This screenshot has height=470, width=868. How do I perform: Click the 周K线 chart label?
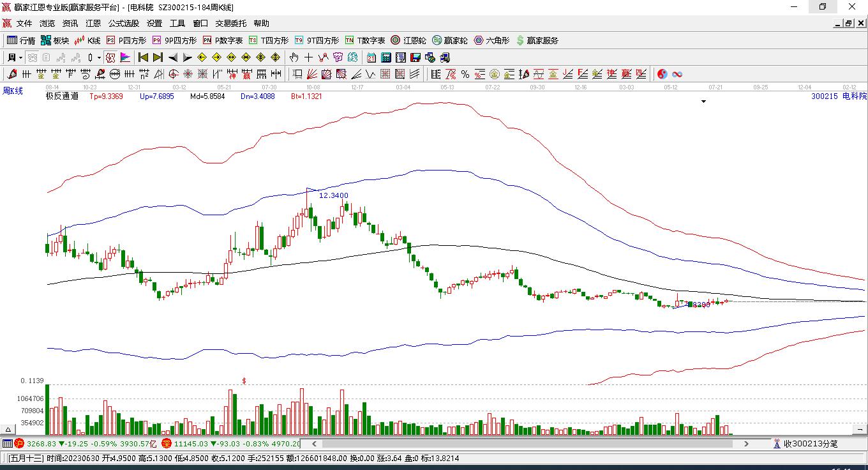13,91
